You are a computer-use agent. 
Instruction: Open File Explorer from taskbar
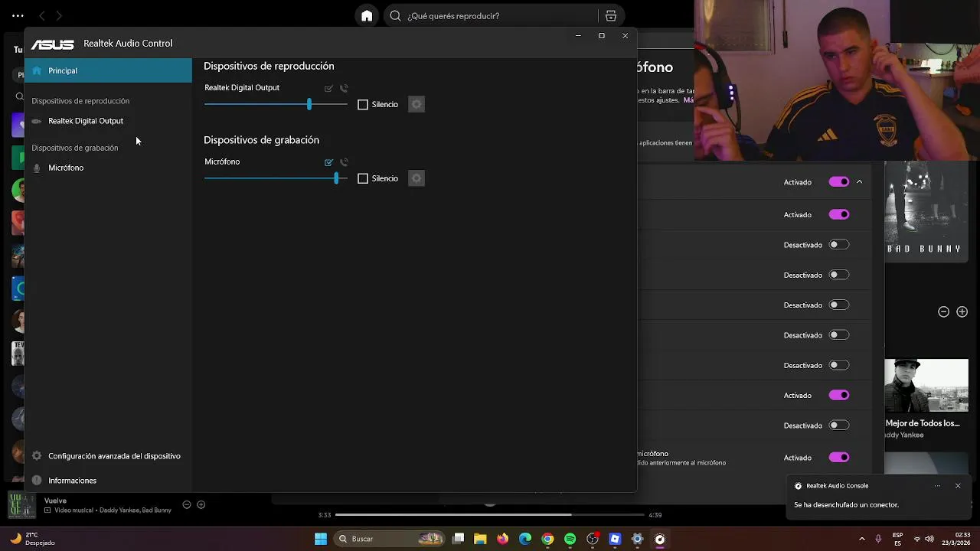[x=480, y=539]
